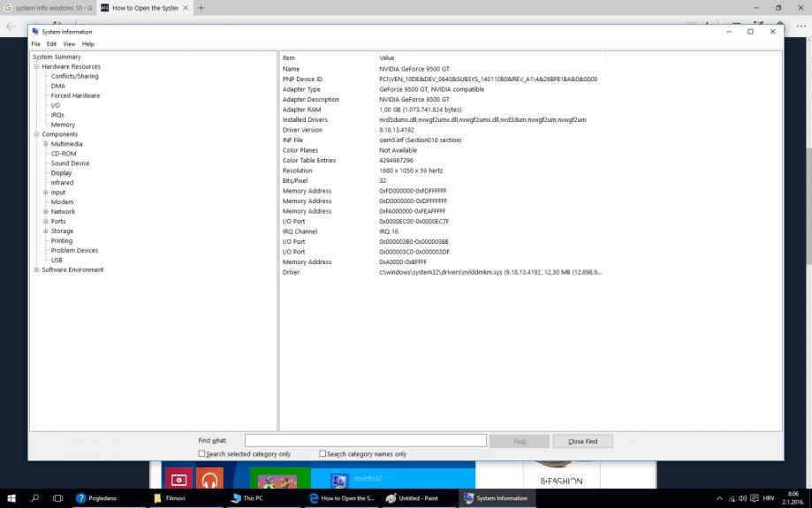Screen dimensions: 812x508
Task: Select Forced Hardware tree item
Action: tap(76, 95)
